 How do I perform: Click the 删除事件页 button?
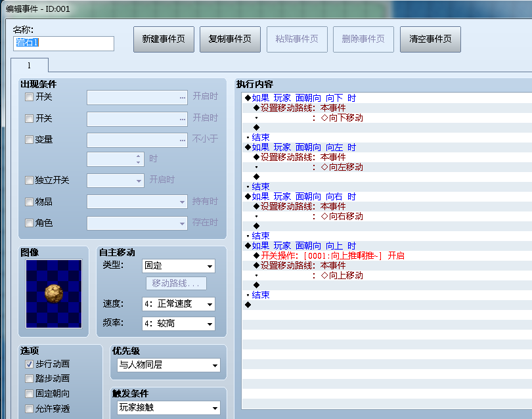(x=363, y=39)
